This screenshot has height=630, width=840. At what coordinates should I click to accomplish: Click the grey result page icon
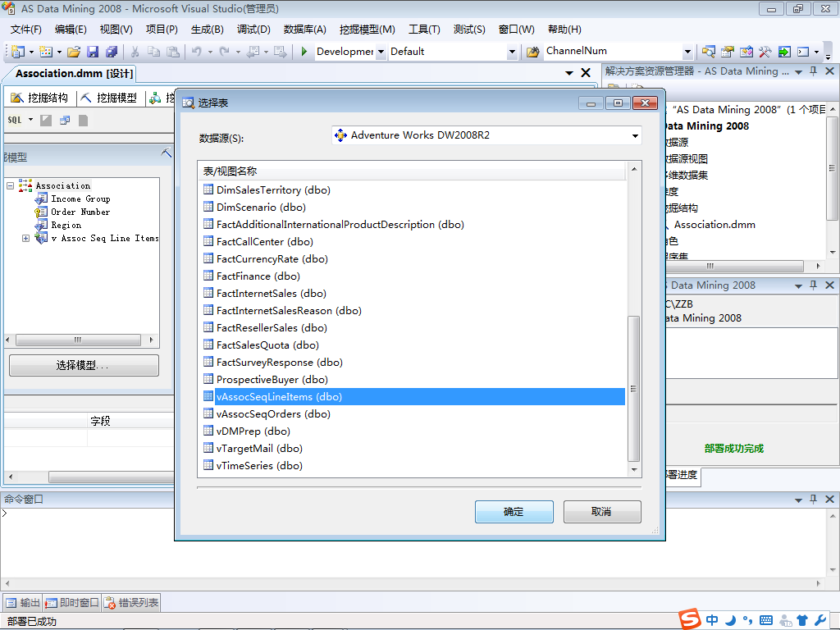tap(83, 121)
